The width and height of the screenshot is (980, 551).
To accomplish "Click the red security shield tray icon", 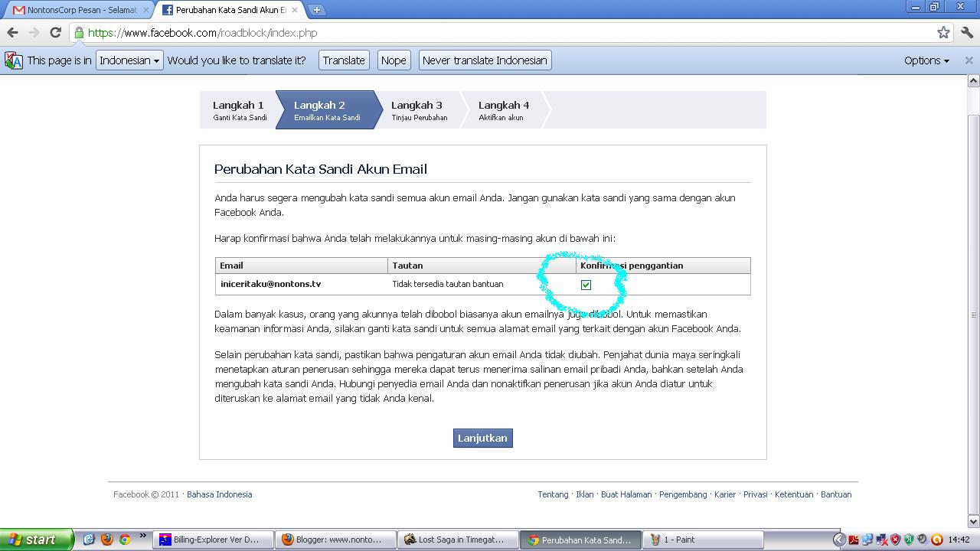I will tap(895, 540).
